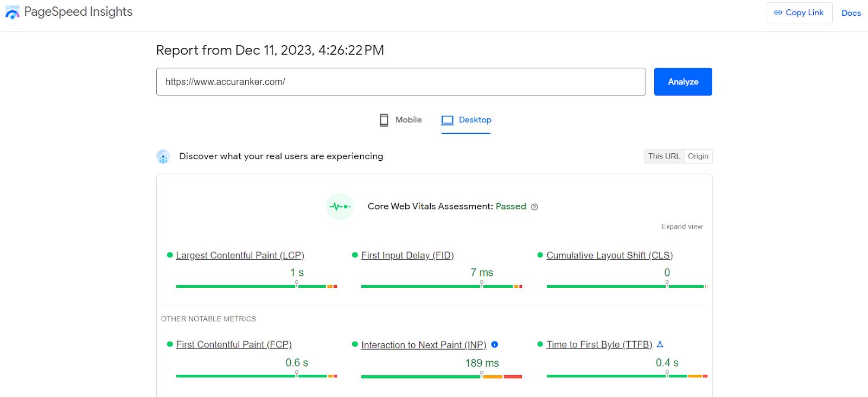Click the FCP value '0.6 s'

tap(297, 362)
